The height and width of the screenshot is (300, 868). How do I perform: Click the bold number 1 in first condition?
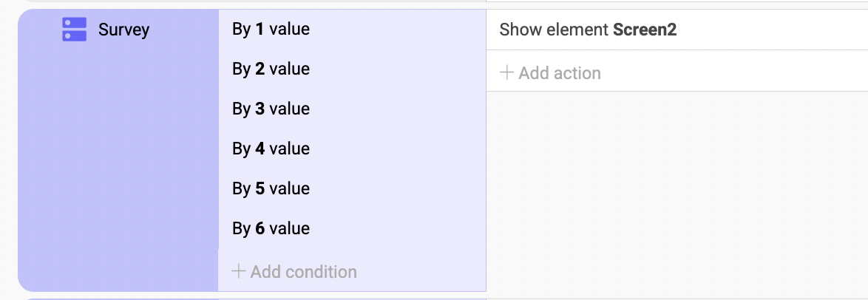(260, 30)
